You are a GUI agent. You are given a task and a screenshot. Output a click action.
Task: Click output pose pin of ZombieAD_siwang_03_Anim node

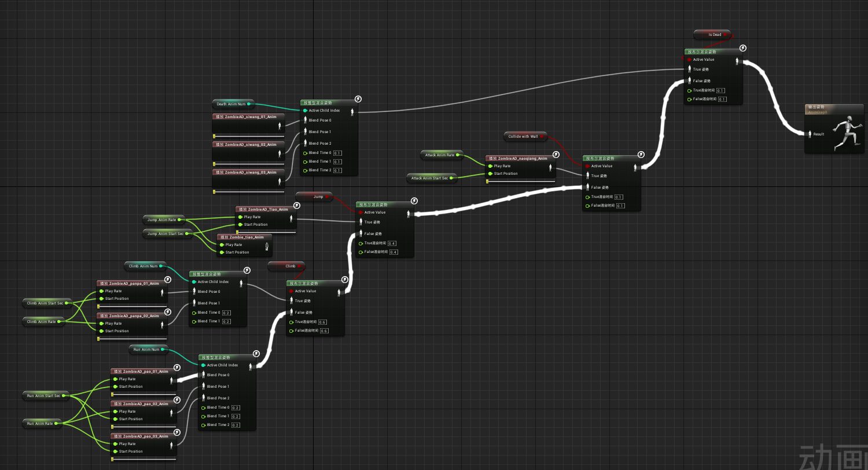pyautogui.click(x=280, y=181)
